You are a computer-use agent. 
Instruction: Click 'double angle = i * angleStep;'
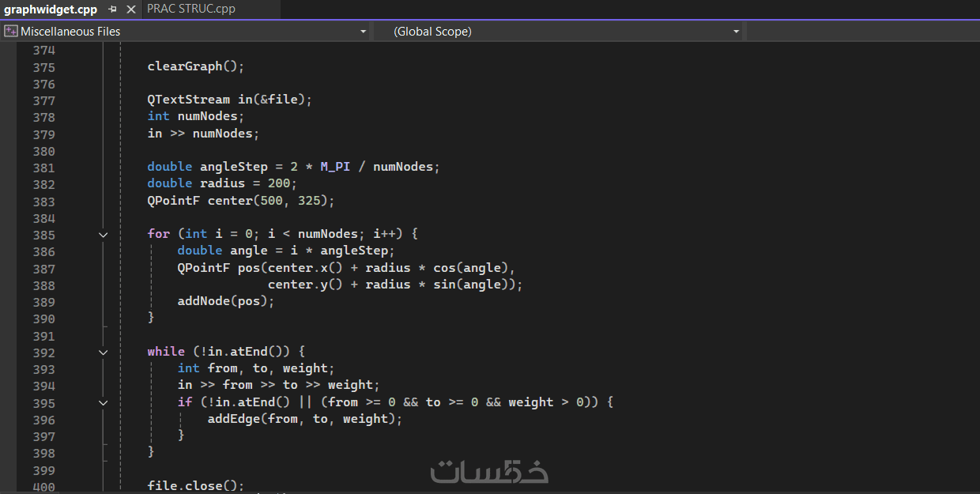[x=286, y=251]
